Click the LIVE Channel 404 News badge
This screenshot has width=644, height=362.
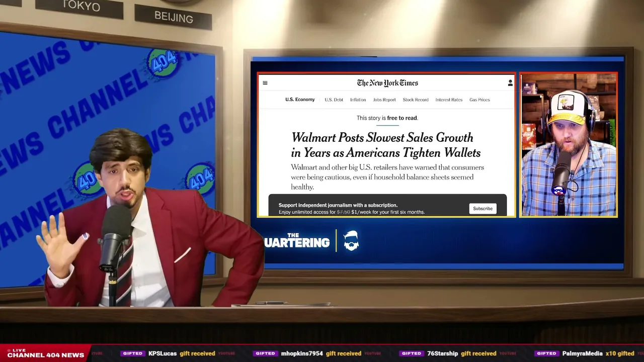pyautogui.click(x=45, y=353)
